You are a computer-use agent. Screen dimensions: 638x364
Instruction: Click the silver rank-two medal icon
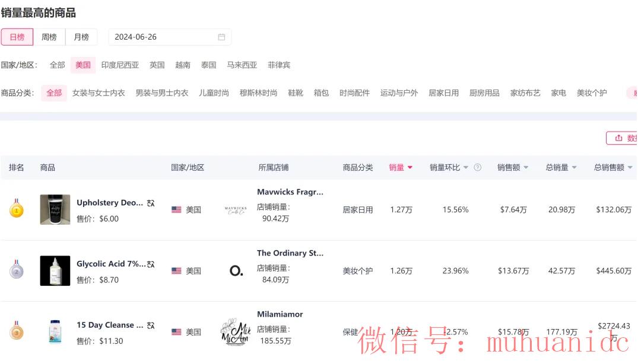(x=17, y=270)
